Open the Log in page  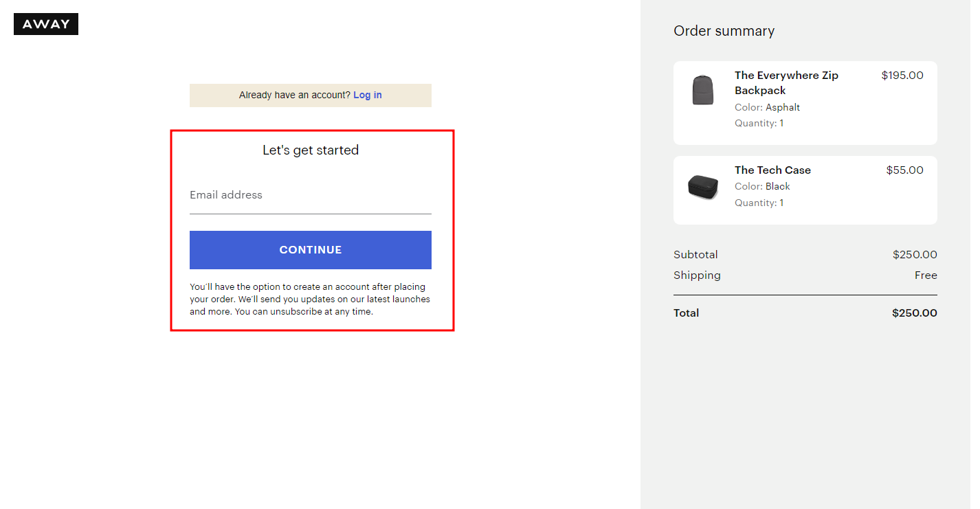pos(367,95)
